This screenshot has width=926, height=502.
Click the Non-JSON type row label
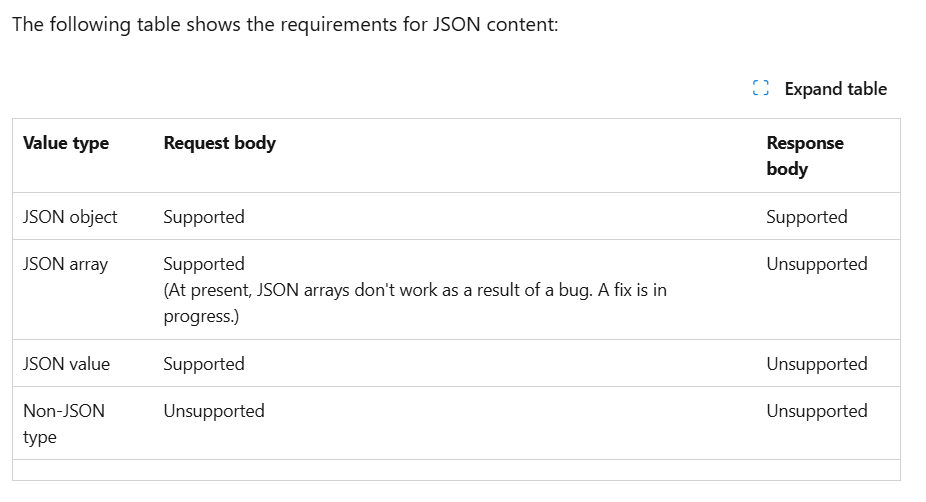click(x=64, y=423)
